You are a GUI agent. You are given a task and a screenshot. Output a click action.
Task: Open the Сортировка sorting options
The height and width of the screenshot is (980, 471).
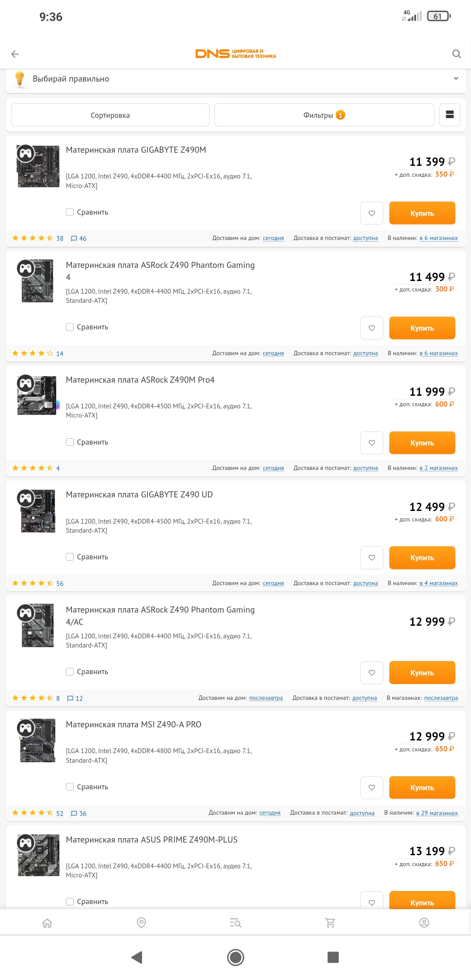tap(110, 115)
